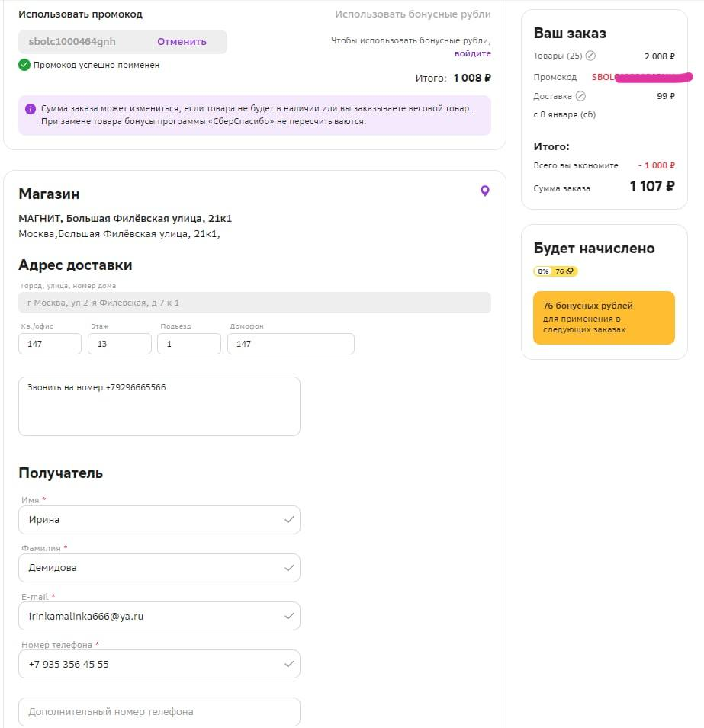Click checkmark icon in phone number field

289,664
